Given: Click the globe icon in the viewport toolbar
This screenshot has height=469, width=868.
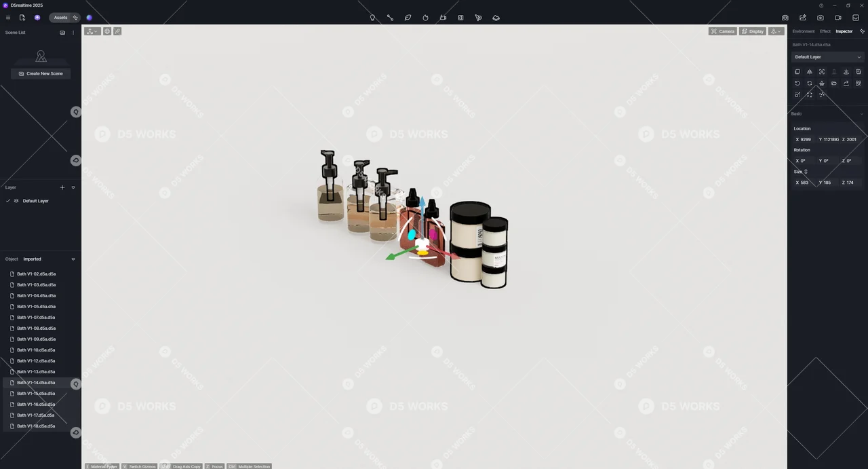Looking at the screenshot, I should pyautogui.click(x=106, y=31).
